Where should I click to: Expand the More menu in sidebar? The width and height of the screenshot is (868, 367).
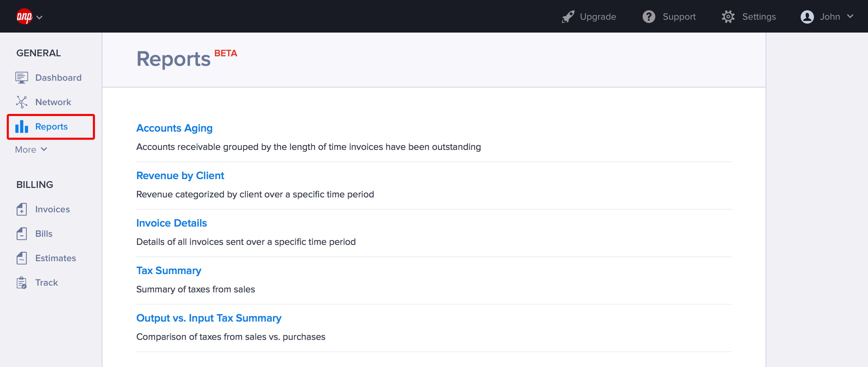31,150
